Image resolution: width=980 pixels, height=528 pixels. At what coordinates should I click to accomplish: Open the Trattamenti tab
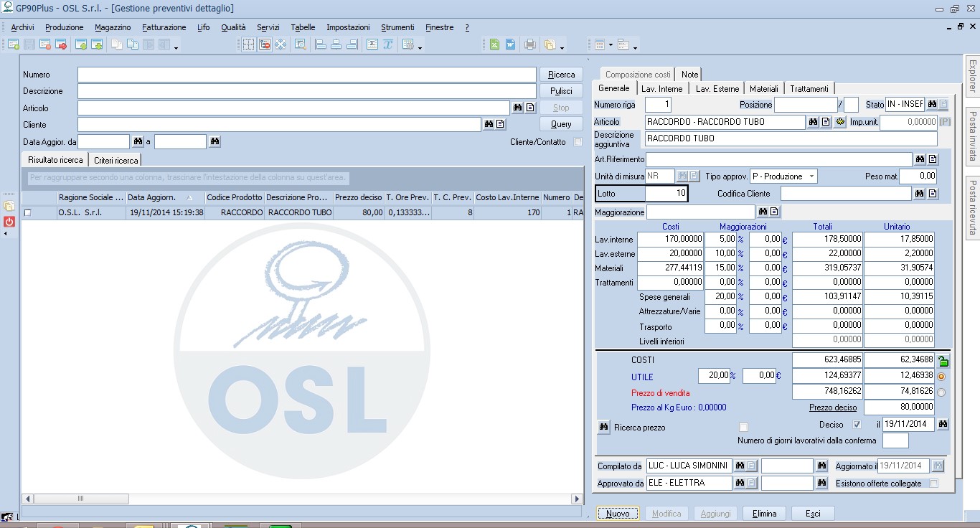tap(809, 89)
